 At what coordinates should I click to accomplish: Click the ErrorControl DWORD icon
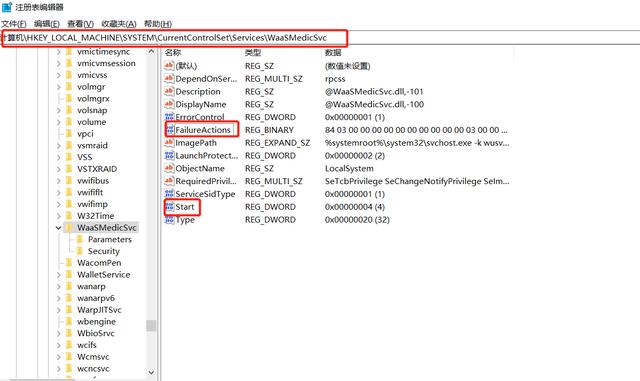coord(169,117)
